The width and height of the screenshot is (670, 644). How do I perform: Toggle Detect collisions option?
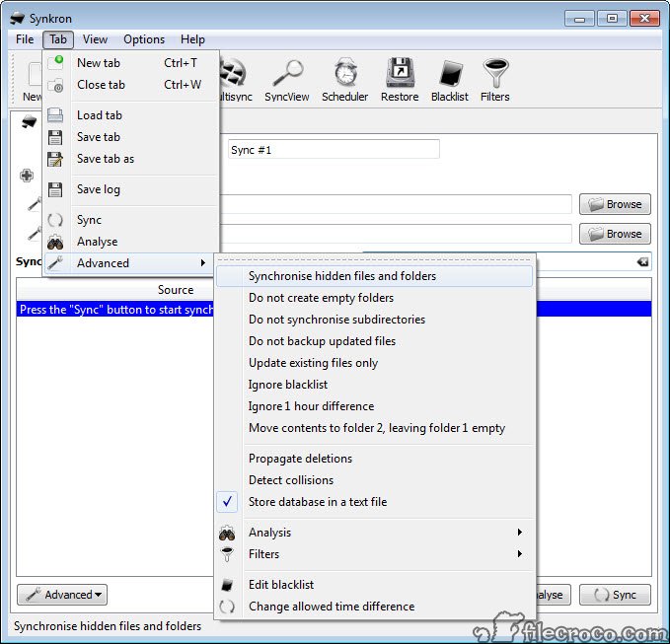coord(374,480)
